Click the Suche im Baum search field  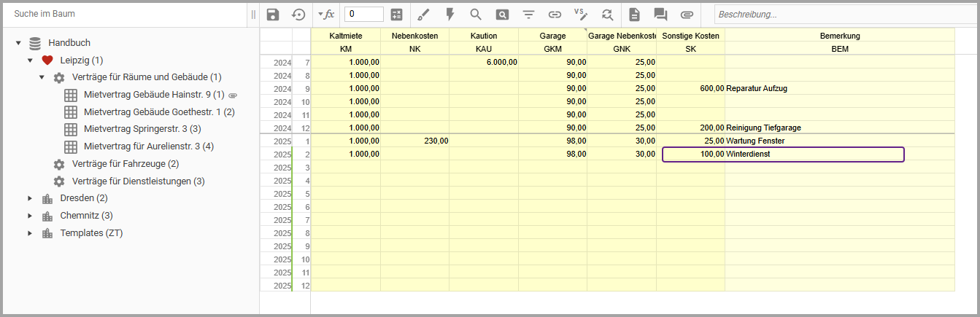pyautogui.click(x=124, y=14)
